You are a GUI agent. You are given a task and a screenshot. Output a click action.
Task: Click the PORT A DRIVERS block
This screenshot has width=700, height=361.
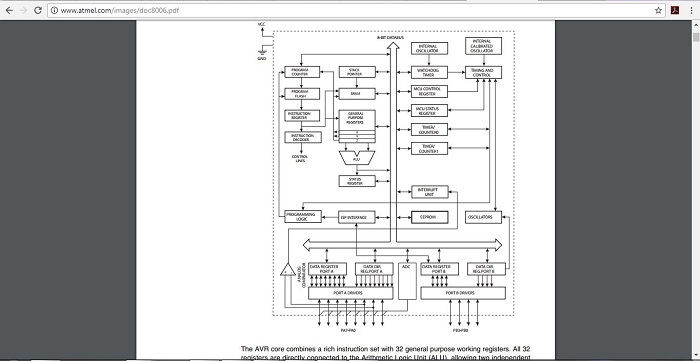tap(351, 293)
